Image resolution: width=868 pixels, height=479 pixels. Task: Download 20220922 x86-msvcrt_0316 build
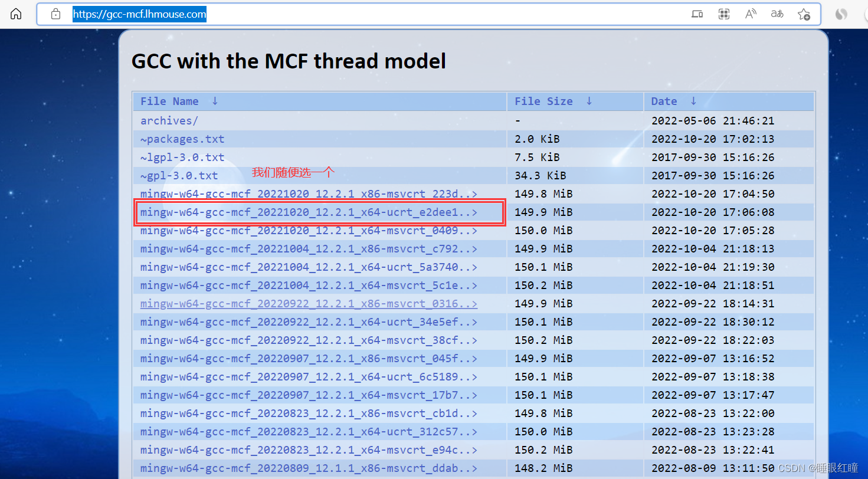coord(309,303)
